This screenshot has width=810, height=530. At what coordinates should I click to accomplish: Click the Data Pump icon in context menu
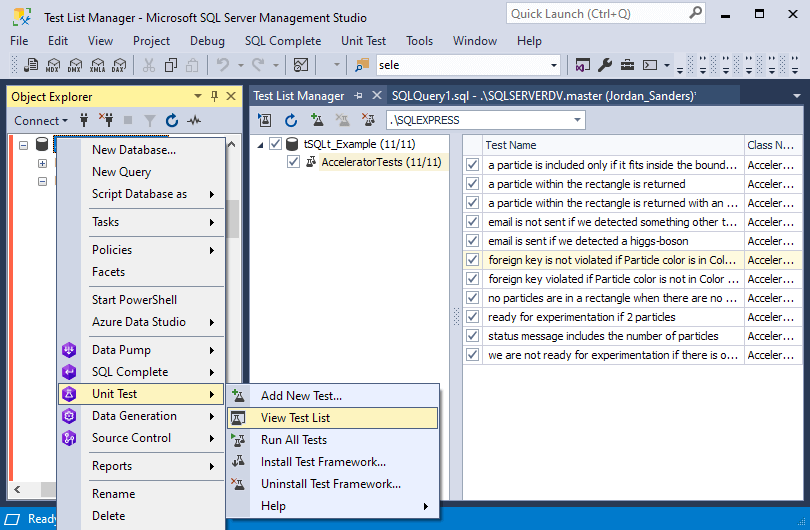click(x=69, y=350)
